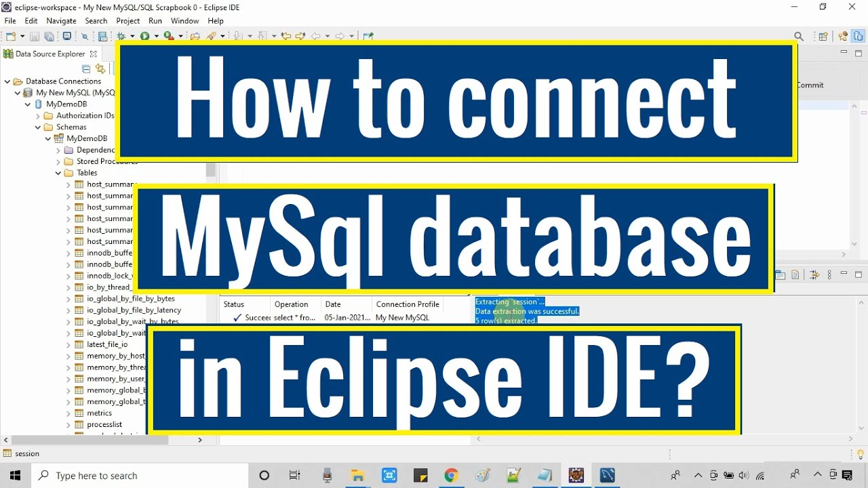This screenshot has height=488, width=868.
Task: Click the Next Edit Location arrow icon
Action: [x=300, y=37]
